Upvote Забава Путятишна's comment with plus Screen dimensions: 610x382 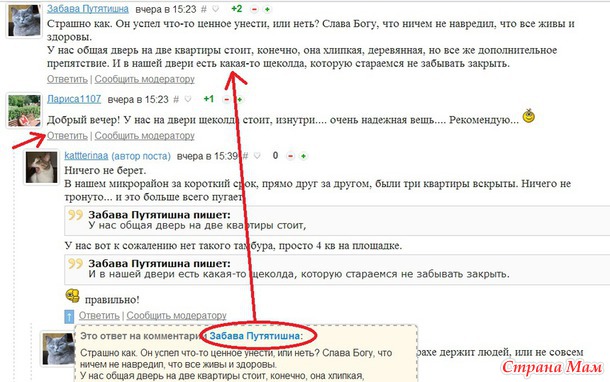point(267,9)
